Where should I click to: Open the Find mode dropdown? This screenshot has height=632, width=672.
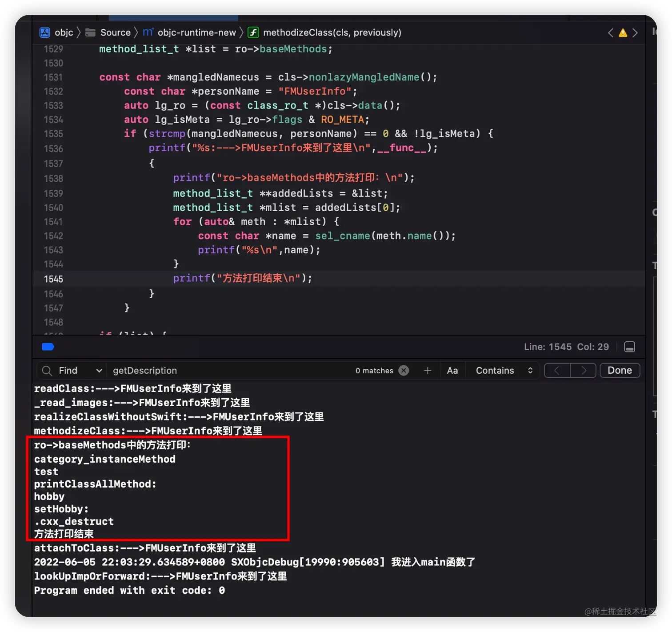click(x=80, y=371)
